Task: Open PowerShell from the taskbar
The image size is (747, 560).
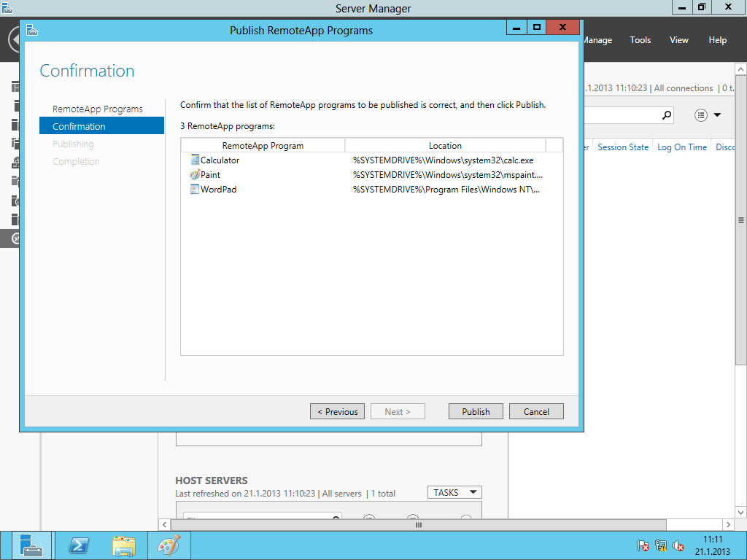Action: (x=78, y=545)
